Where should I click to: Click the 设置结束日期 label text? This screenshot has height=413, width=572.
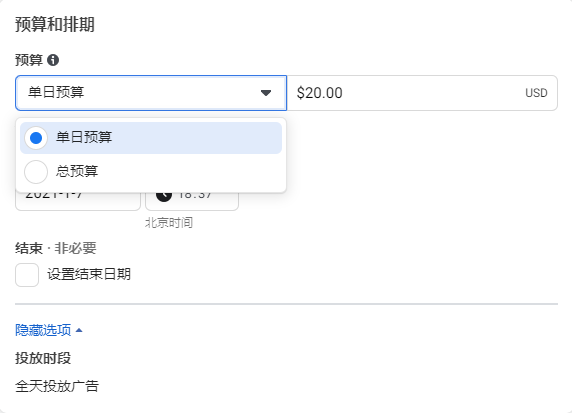[89, 274]
